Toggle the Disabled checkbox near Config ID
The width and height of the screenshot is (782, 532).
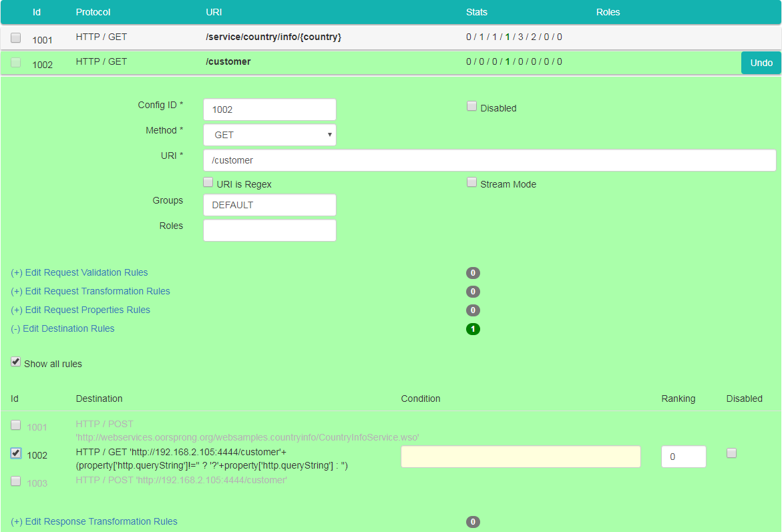[471, 106]
